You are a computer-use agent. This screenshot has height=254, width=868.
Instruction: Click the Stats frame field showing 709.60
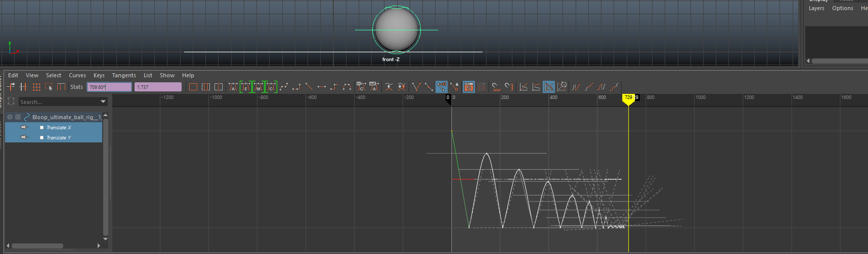click(109, 87)
